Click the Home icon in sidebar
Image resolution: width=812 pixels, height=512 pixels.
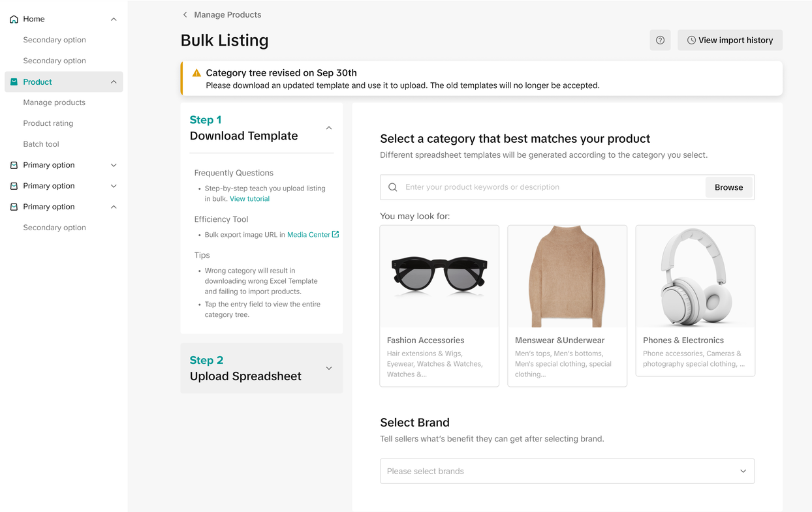coord(14,20)
